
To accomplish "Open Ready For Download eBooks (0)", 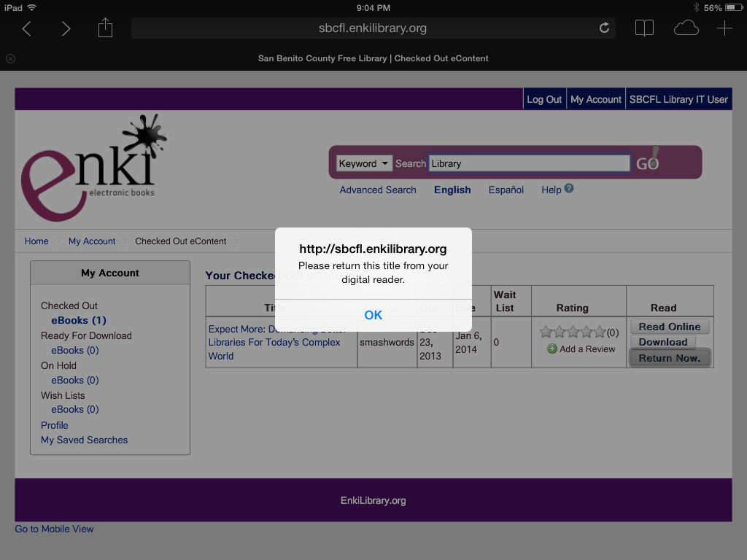I will (75, 351).
